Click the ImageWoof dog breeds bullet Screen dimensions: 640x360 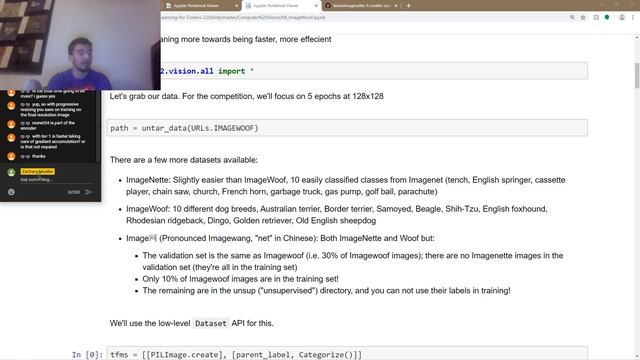click(337, 215)
